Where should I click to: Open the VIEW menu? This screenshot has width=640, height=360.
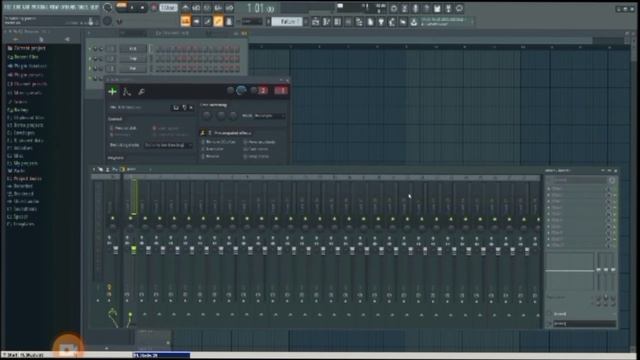pos(54,7)
